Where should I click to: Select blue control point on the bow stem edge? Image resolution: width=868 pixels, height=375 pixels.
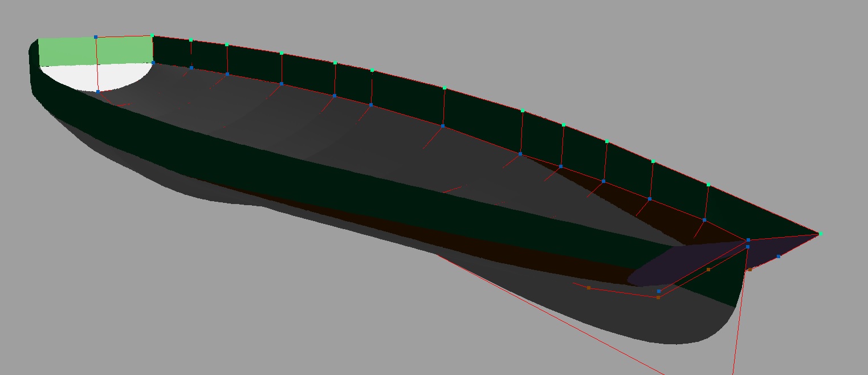[779, 256]
